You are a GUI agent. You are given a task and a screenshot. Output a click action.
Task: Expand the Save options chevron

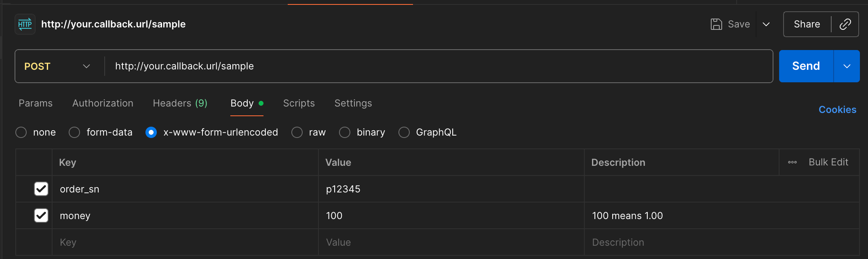766,24
